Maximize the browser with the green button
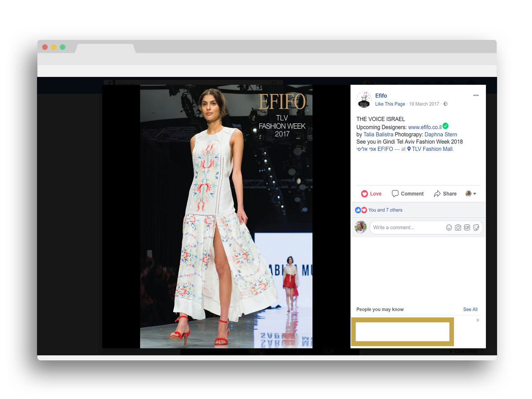Image resolution: width=532 pixels, height=399 pixels. 62,47
